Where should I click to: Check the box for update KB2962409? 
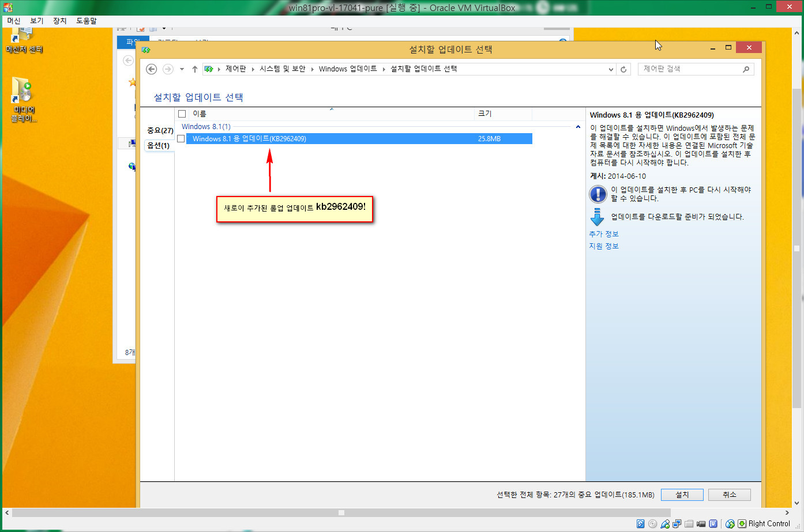click(x=181, y=139)
